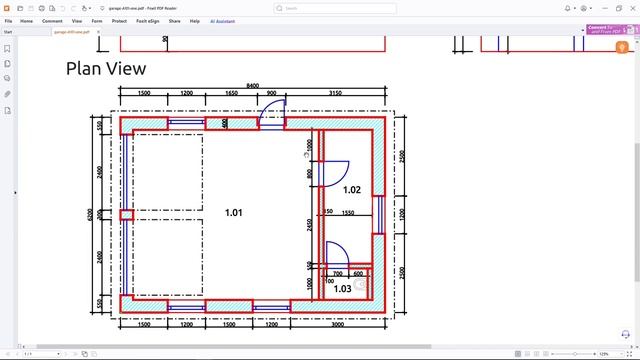Close the garage PDF document tab
The height and width of the screenshot is (360, 640).
click(x=98, y=32)
